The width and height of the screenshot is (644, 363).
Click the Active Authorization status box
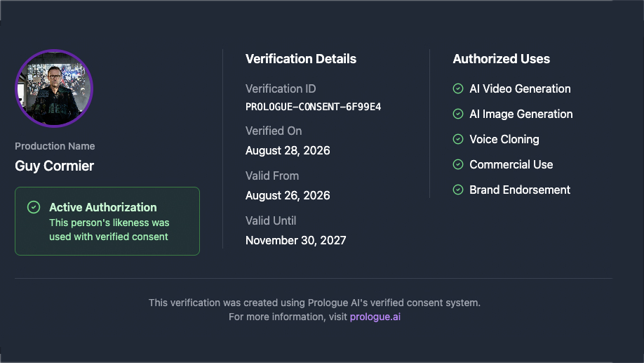[107, 221]
